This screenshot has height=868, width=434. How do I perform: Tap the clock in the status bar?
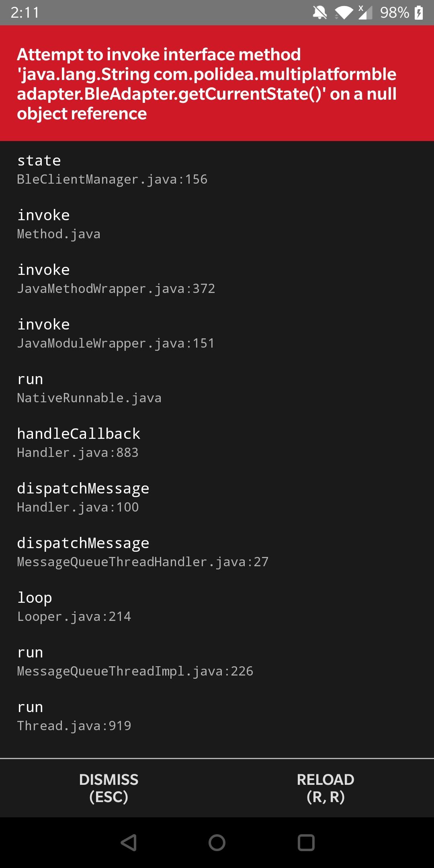[24, 13]
